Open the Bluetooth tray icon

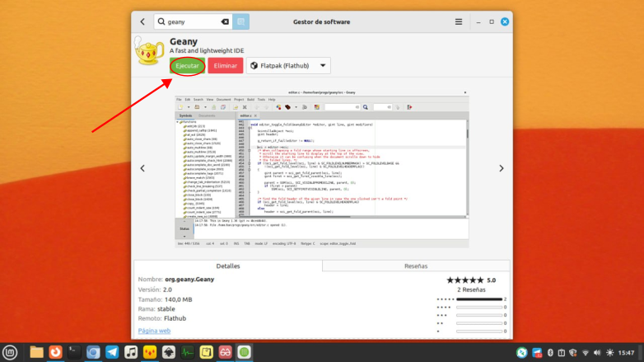pos(550,353)
